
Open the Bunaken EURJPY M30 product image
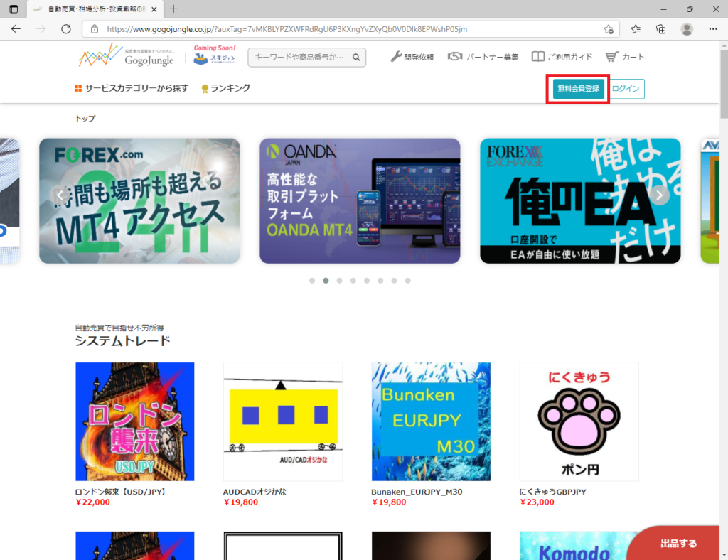pyautogui.click(x=431, y=421)
